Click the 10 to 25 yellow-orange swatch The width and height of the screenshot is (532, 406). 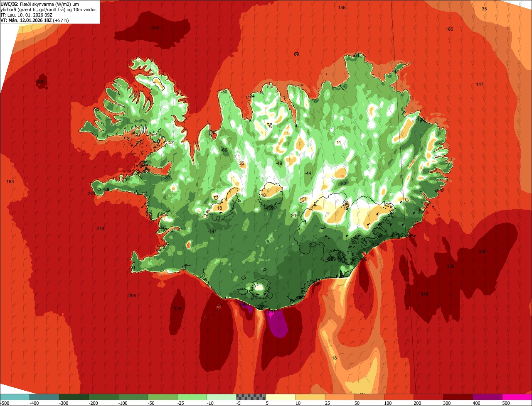tap(310, 397)
